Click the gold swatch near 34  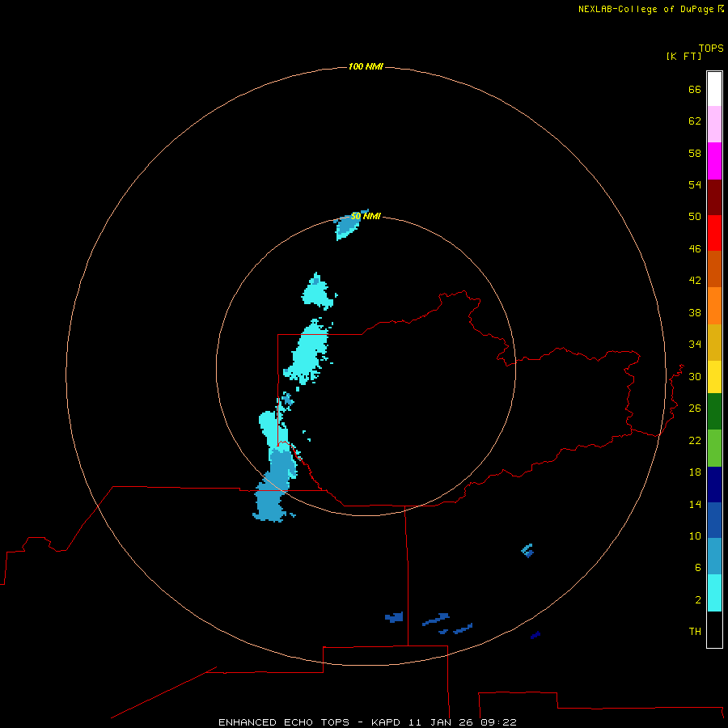(714, 342)
